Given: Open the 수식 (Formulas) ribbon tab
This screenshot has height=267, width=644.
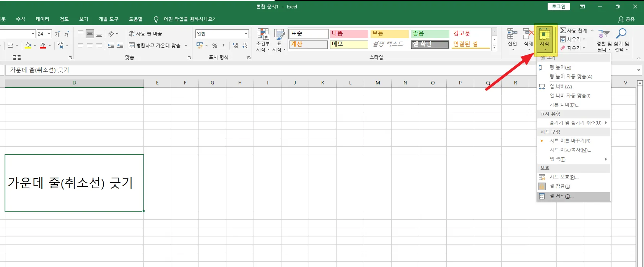Looking at the screenshot, I should pos(21,19).
